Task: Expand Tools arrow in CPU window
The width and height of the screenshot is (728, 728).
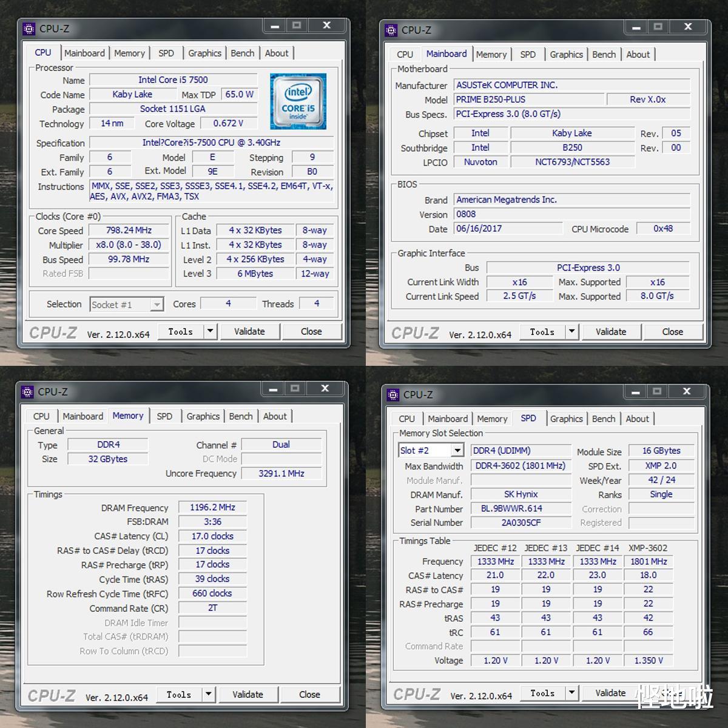Action: pyautogui.click(x=210, y=331)
